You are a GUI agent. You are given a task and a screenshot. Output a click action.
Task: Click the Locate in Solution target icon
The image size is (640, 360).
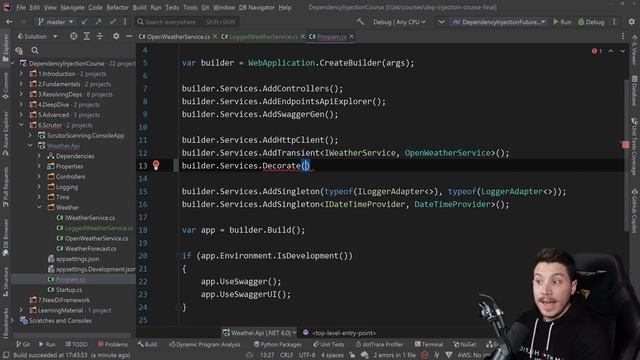point(73,36)
